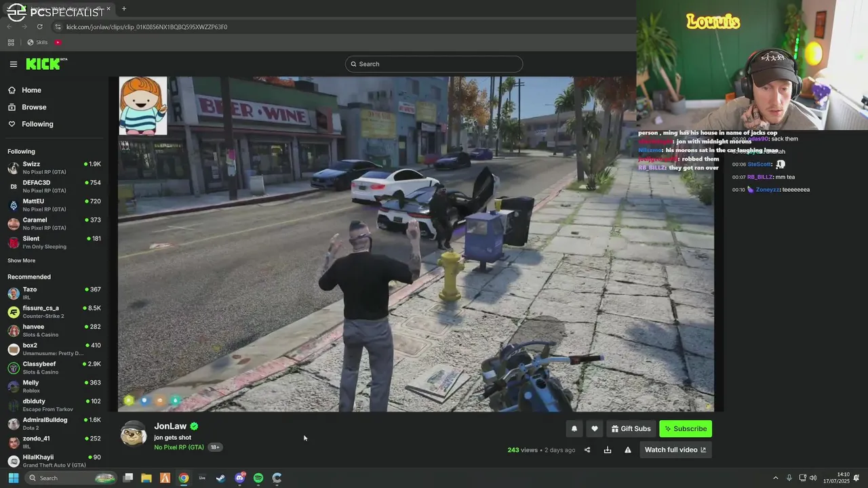868x488 pixels.
Task: Open the JonLaw channel name link
Action: click(170, 426)
